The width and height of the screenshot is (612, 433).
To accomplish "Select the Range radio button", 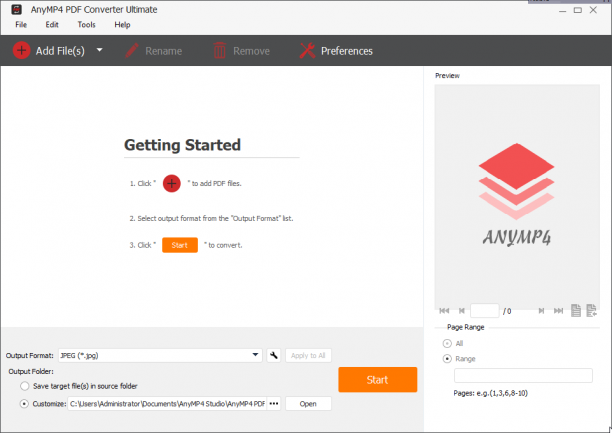I will point(447,359).
